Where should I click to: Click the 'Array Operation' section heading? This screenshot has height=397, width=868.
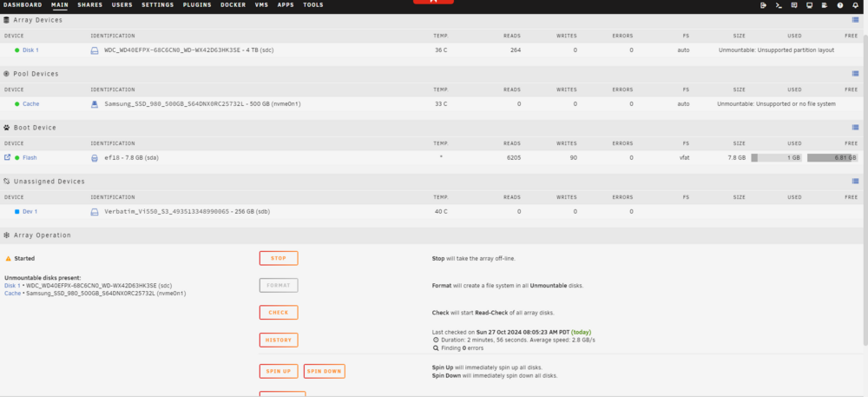click(x=42, y=235)
